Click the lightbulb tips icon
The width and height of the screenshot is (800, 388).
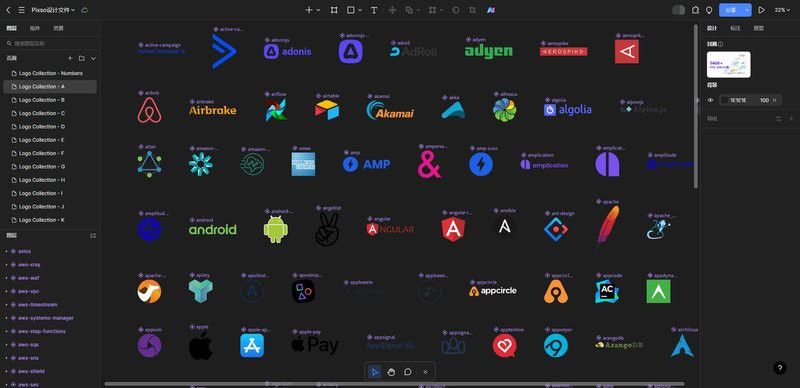(x=709, y=10)
